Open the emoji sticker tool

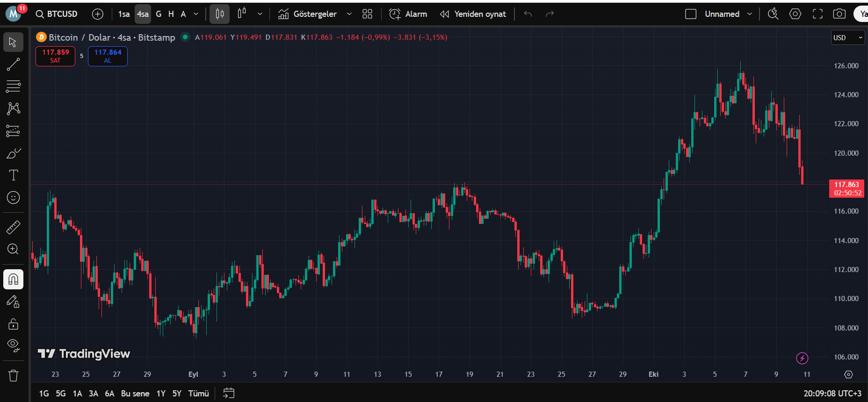click(13, 198)
